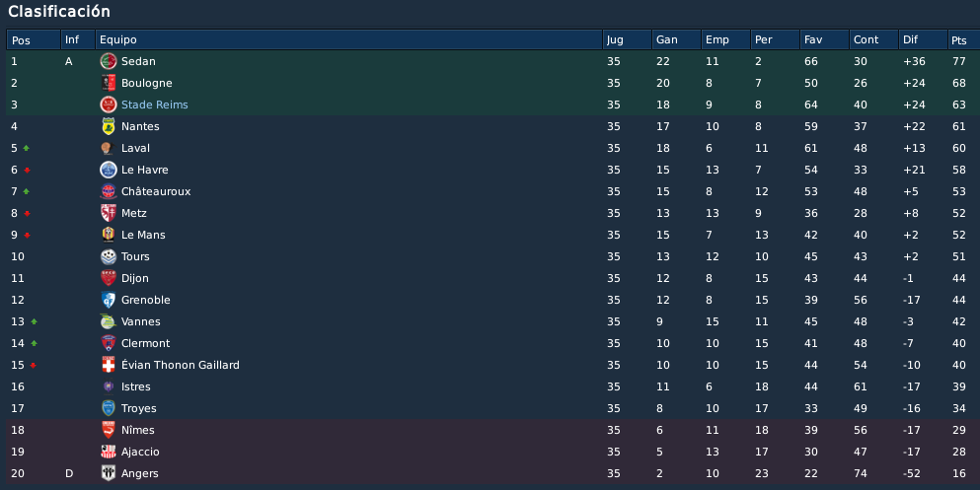Click the Boulogne club crest icon

(x=109, y=83)
